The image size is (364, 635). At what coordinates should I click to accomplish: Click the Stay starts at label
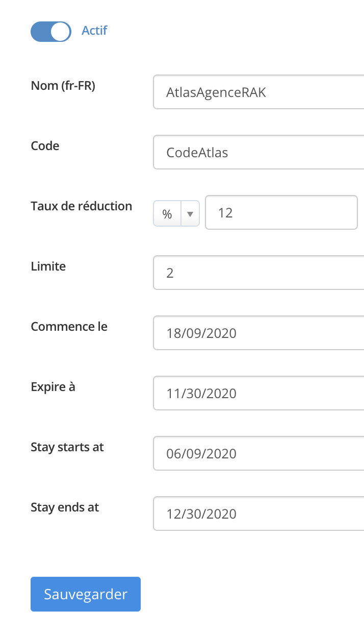(x=67, y=447)
